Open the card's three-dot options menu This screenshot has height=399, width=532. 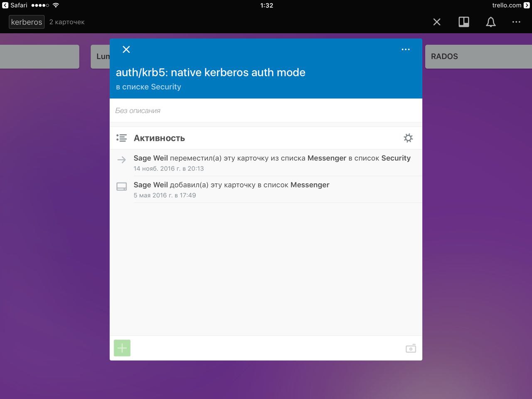pyautogui.click(x=406, y=49)
